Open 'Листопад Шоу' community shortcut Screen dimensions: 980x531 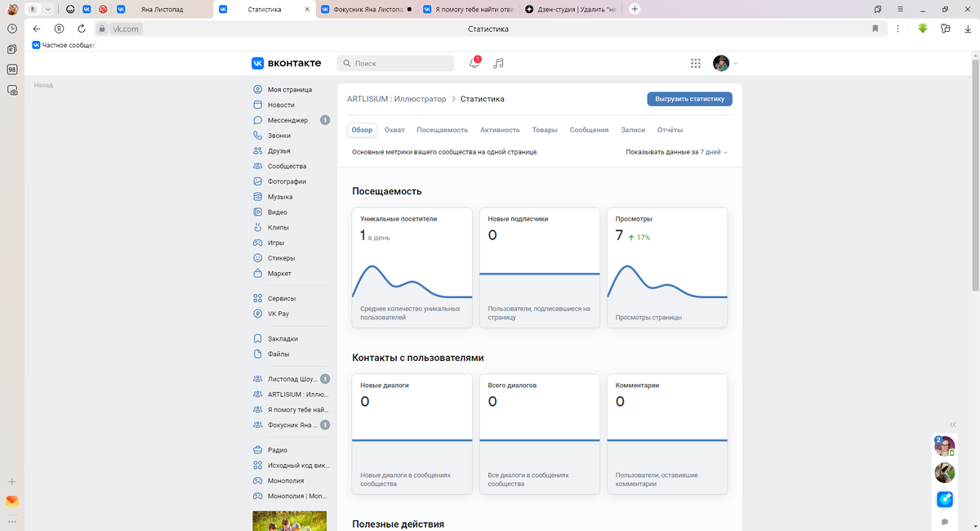click(x=291, y=379)
